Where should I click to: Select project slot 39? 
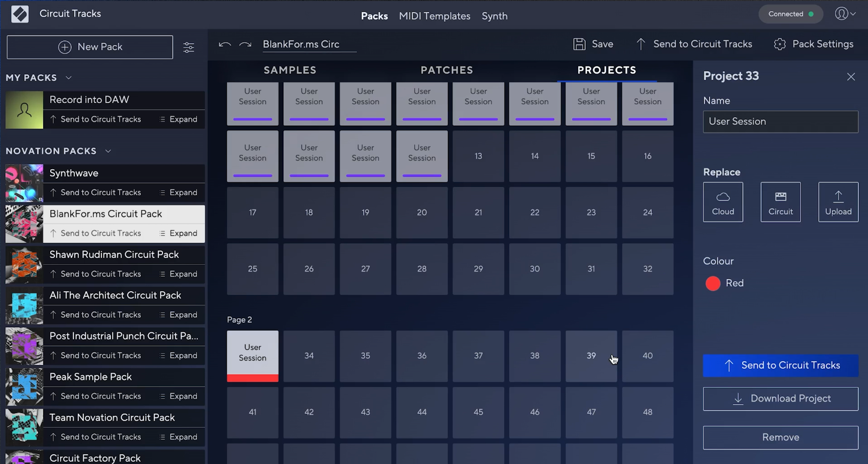(591, 356)
